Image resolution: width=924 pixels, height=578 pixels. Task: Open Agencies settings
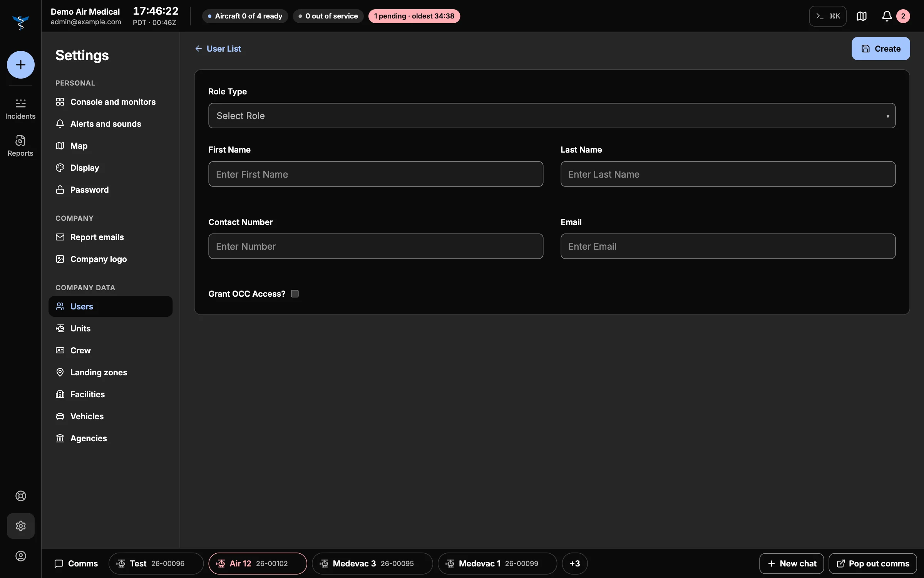coord(110,438)
